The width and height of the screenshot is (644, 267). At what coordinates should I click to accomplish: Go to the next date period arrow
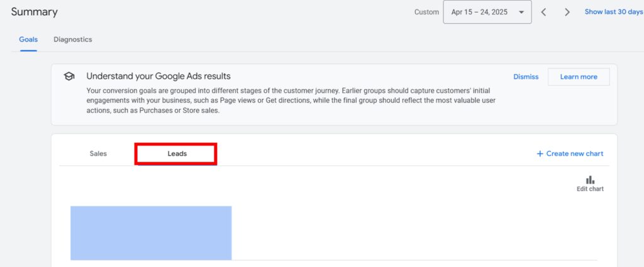[567, 13]
